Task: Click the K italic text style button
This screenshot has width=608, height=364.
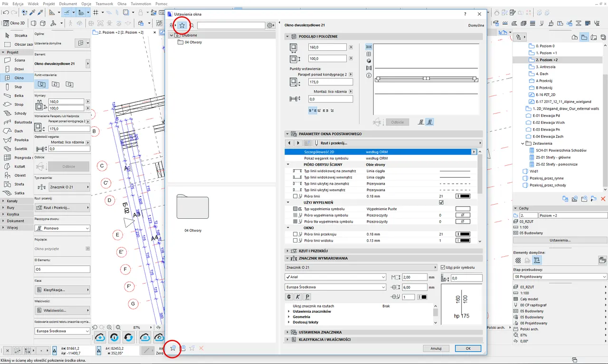Action: (298, 297)
